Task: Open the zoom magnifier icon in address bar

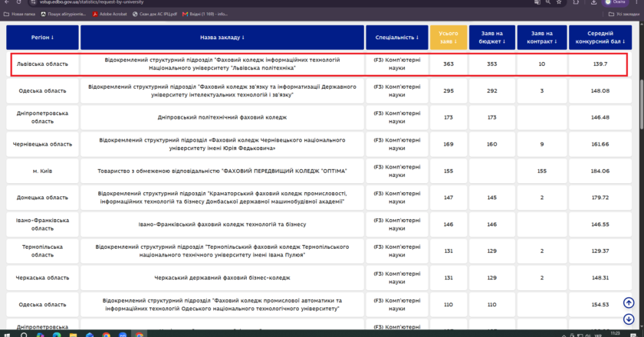Action: point(548,2)
